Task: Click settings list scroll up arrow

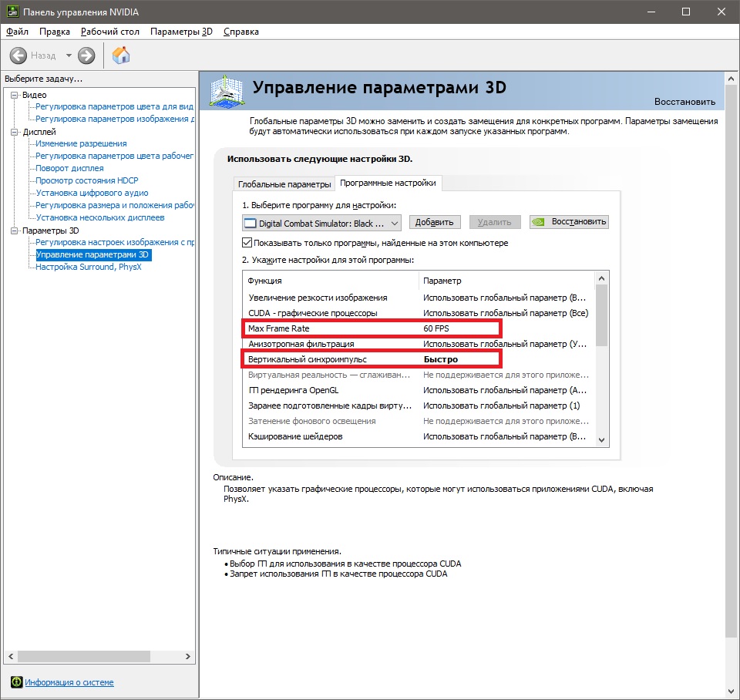Action: click(602, 278)
